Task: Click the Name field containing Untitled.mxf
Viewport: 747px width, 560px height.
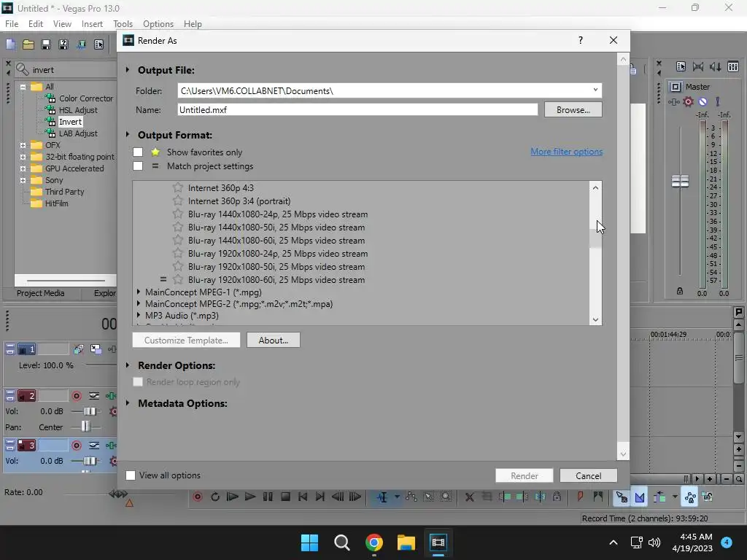Action: pos(357,109)
